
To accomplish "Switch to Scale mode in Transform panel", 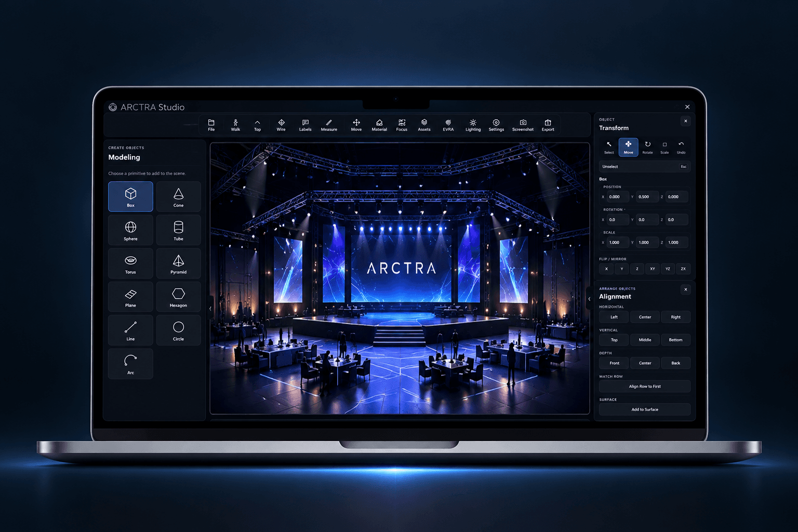I will [664, 148].
